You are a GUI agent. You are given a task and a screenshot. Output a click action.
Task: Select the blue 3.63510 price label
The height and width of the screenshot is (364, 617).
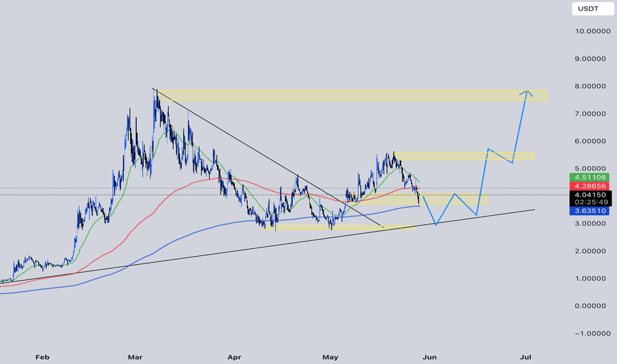pyautogui.click(x=589, y=211)
